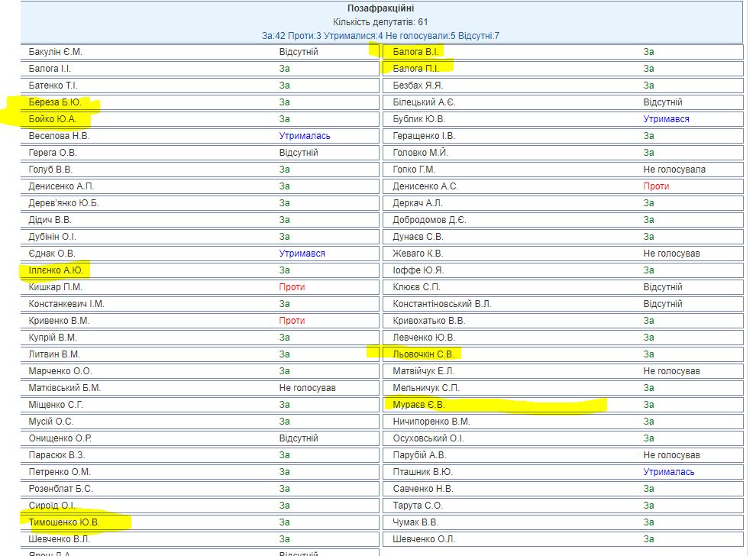
Task: Click Не голосувала status for Гопко Г.М.
Action: tap(674, 170)
